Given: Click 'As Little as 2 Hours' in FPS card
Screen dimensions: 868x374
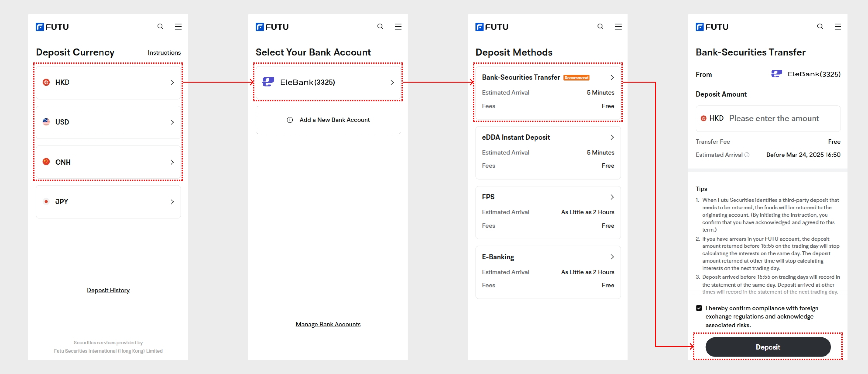Looking at the screenshot, I should click(588, 212).
